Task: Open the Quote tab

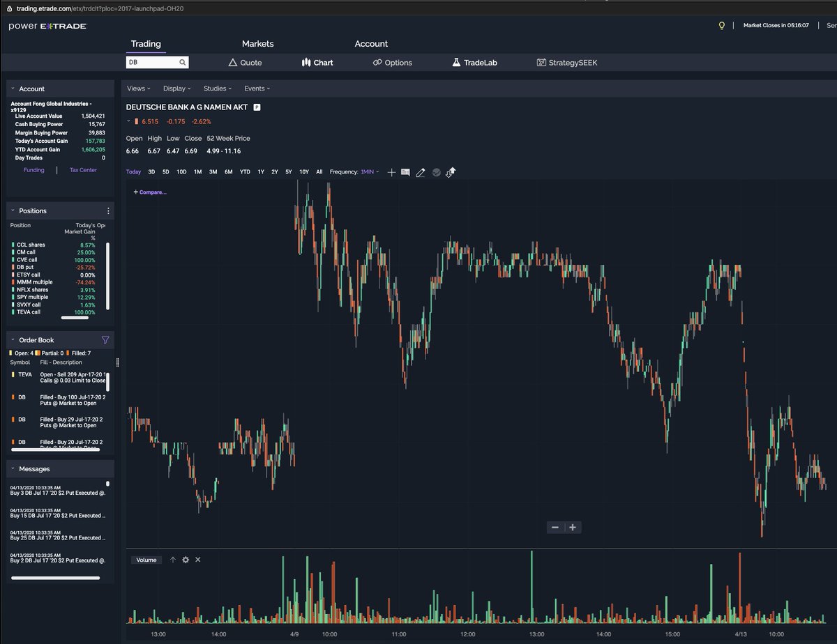Action: click(x=246, y=62)
